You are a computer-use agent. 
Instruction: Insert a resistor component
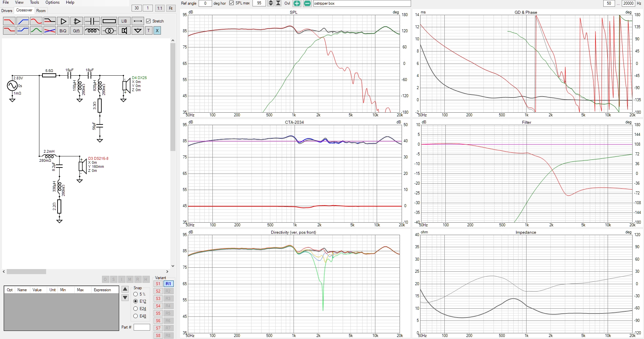click(109, 21)
